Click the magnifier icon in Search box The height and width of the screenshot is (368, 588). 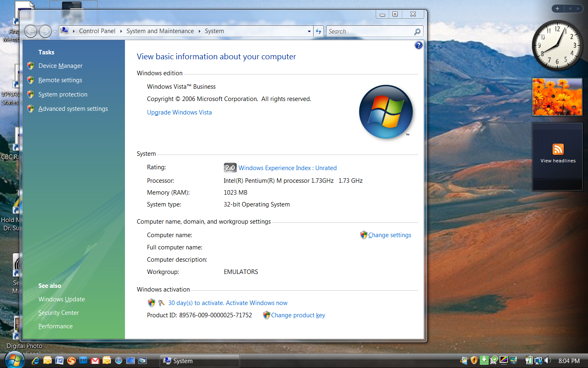pos(417,31)
